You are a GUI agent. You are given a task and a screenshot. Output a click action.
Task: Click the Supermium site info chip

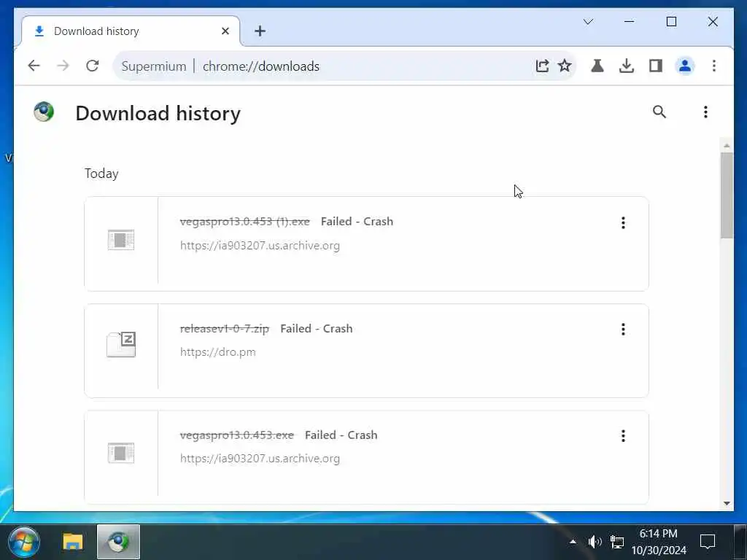[154, 66]
